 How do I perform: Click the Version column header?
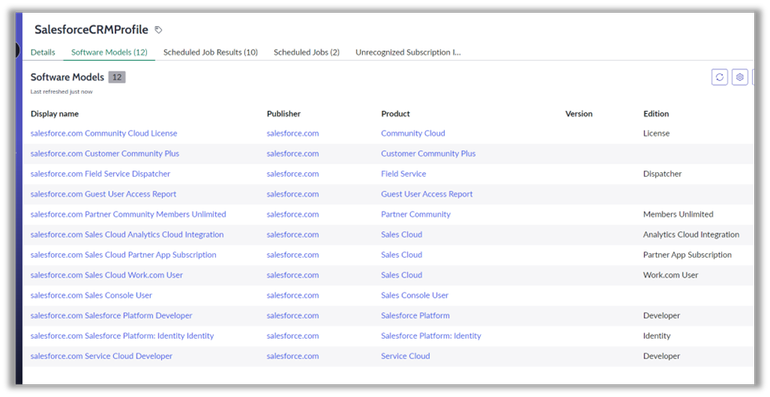[579, 113]
